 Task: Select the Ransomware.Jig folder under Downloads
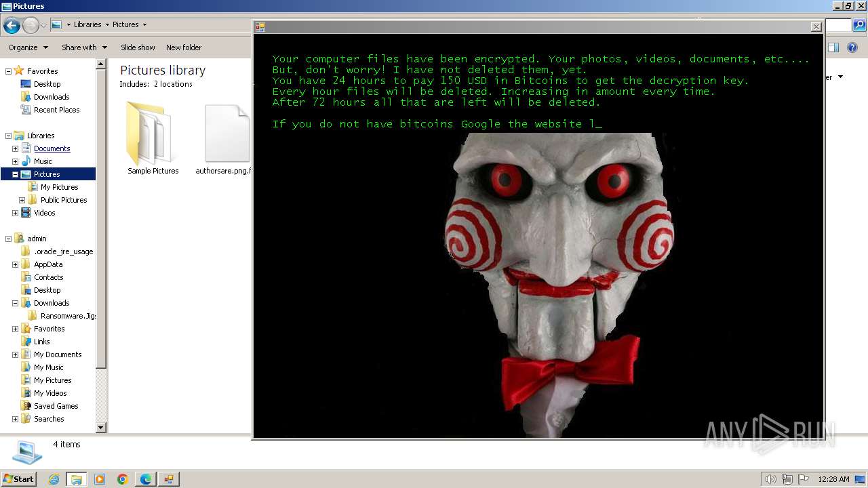coord(67,316)
